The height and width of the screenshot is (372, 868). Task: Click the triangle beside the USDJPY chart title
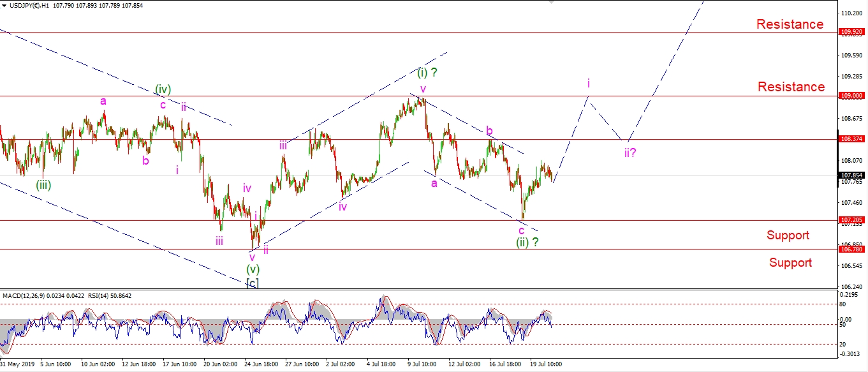4,5
